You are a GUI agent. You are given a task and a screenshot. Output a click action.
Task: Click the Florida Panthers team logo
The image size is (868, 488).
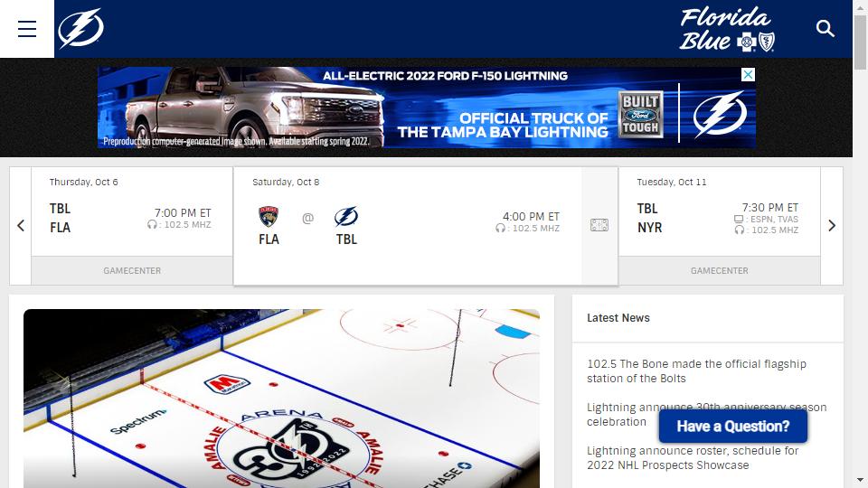(x=269, y=217)
